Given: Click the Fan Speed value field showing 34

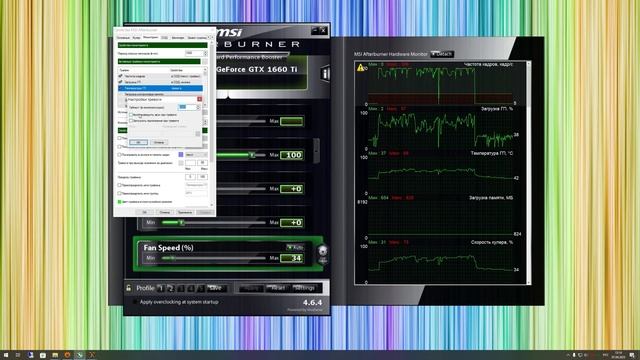Looking at the screenshot, I should (291, 258).
